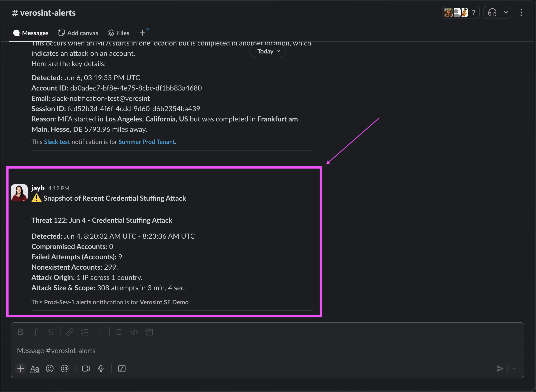Insert a code block

(x=149, y=332)
